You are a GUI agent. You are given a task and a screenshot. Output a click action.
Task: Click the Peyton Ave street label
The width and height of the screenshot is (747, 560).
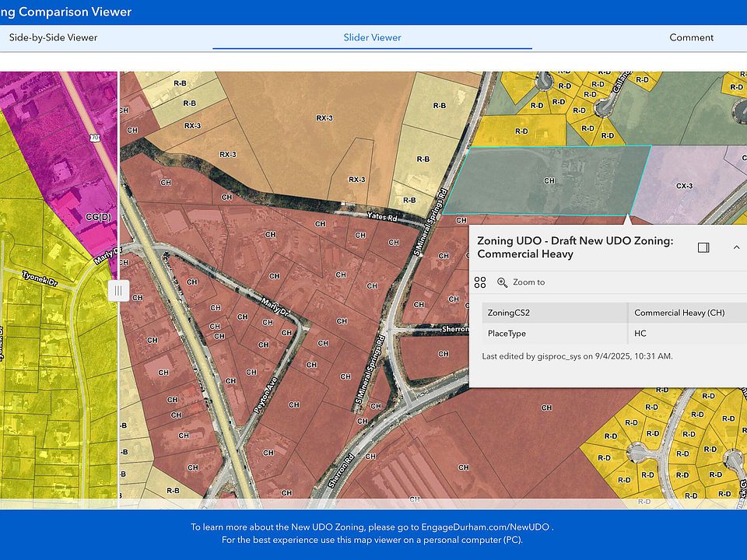(265, 394)
